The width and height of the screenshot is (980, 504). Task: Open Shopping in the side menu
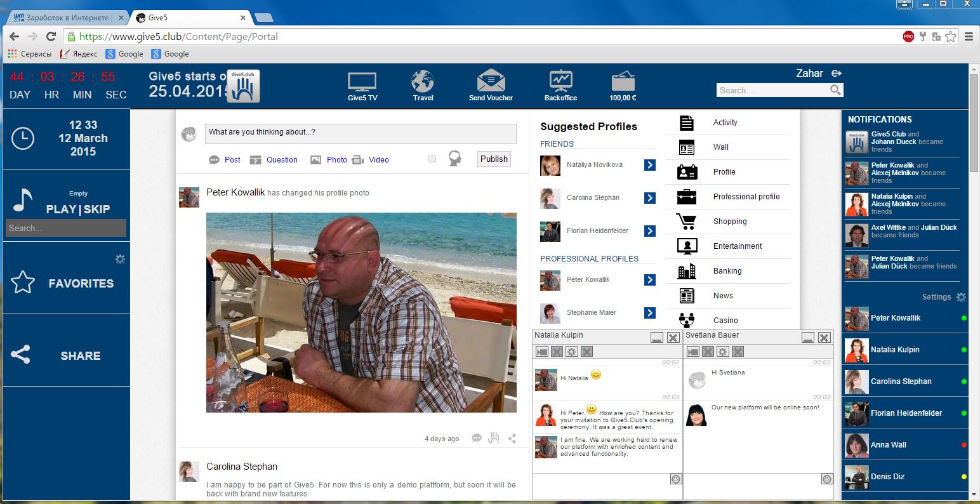(727, 222)
